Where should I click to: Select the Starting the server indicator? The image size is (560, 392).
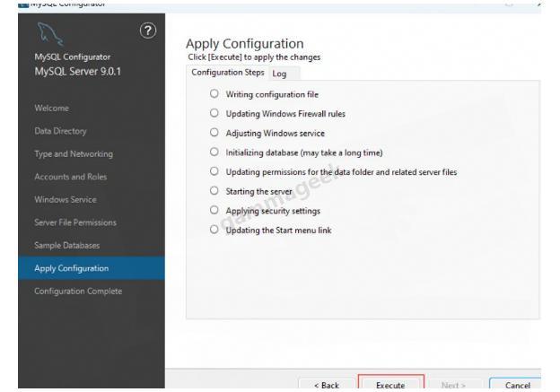214,191
